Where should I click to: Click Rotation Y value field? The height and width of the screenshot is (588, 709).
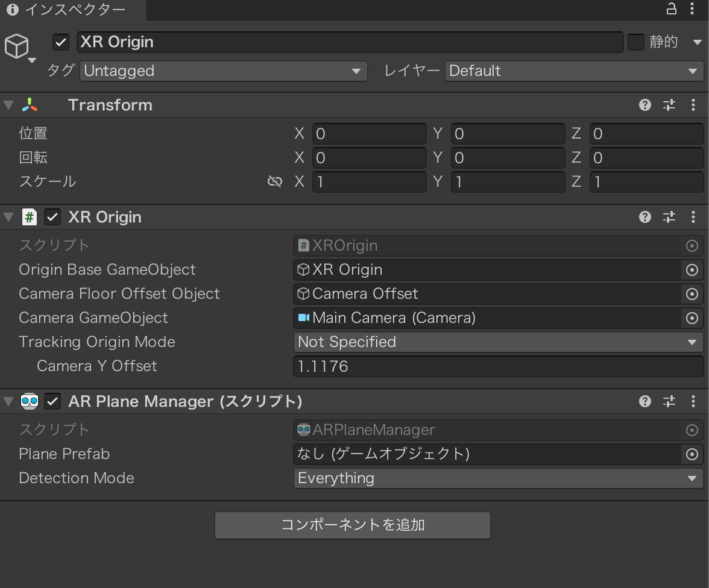[508, 158]
